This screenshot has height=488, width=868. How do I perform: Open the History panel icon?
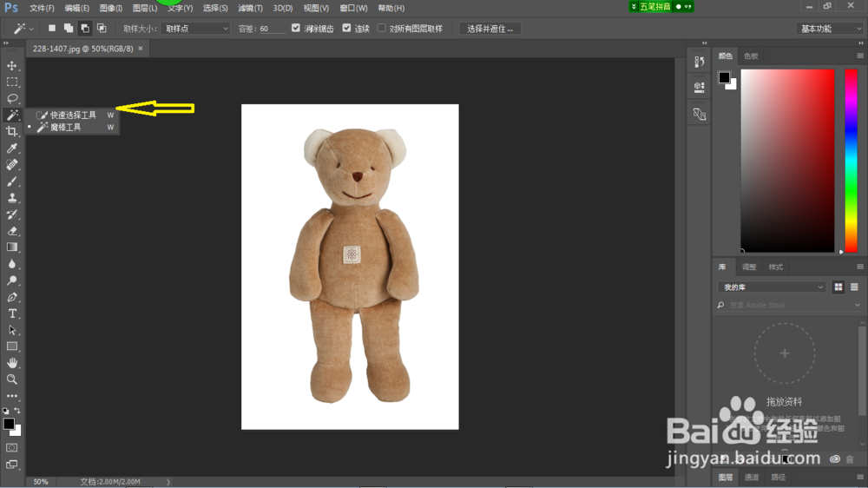point(699,62)
